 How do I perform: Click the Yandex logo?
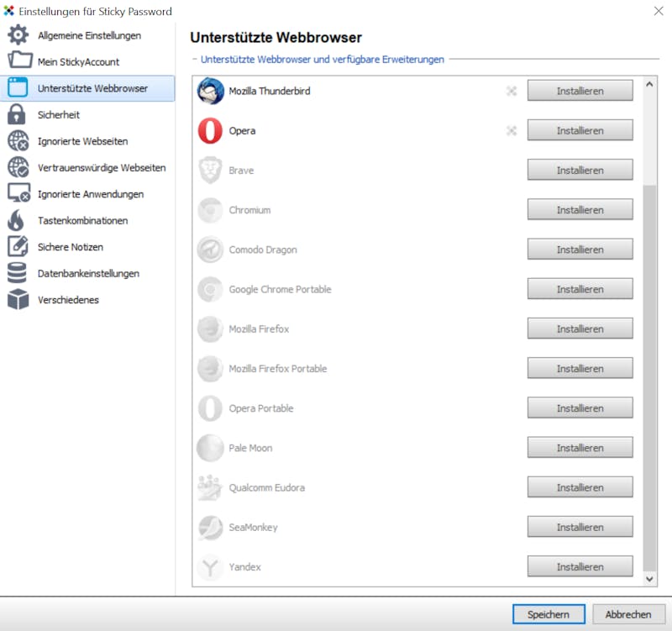(210, 566)
